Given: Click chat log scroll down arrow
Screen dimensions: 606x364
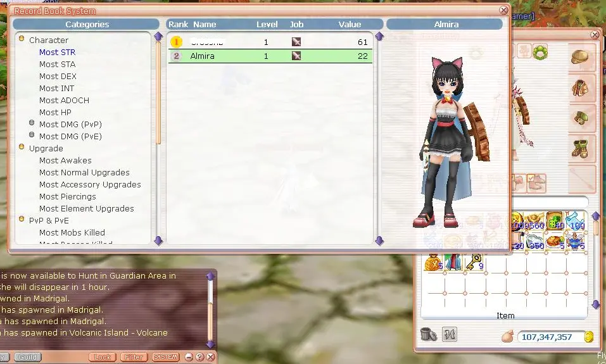Looking at the screenshot, I should click(210, 344).
